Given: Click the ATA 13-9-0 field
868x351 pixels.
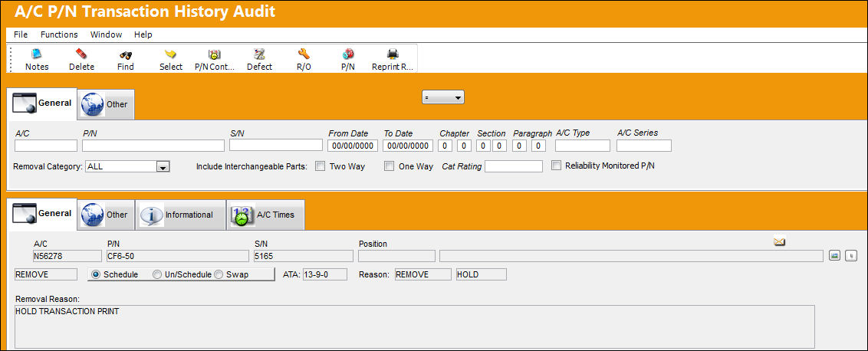Looking at the screenshot, I should click(325, 274).
